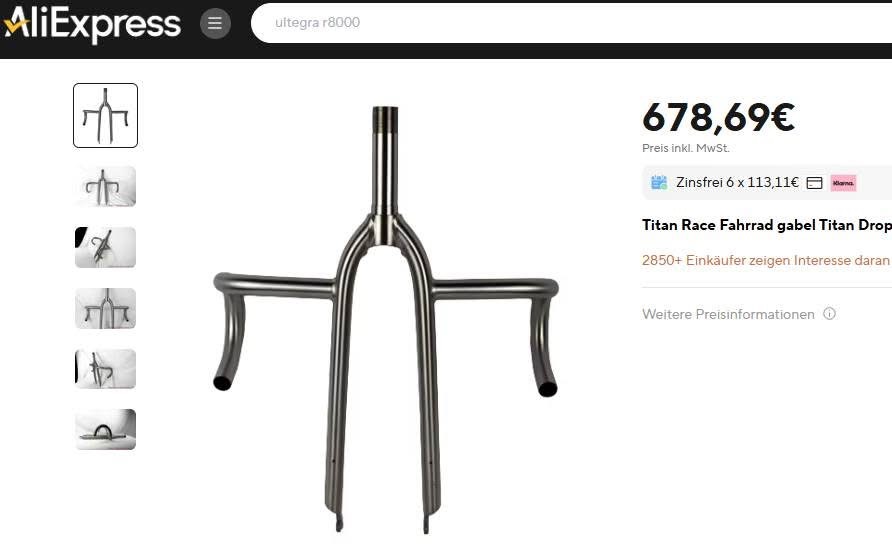The height and width of the screenshot is (554, 892).
Task: Click the info icon beside Weitere Preisinformationen
Action: (829, 313)
